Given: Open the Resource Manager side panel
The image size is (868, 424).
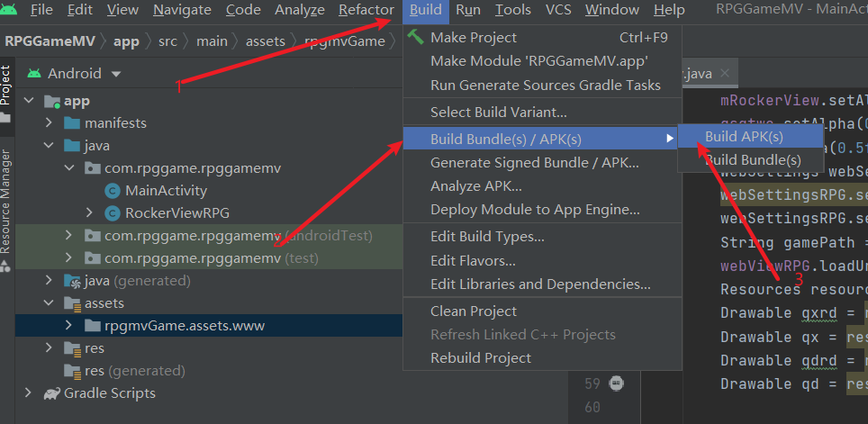Looking at the screenshot, I should point(5,202).
